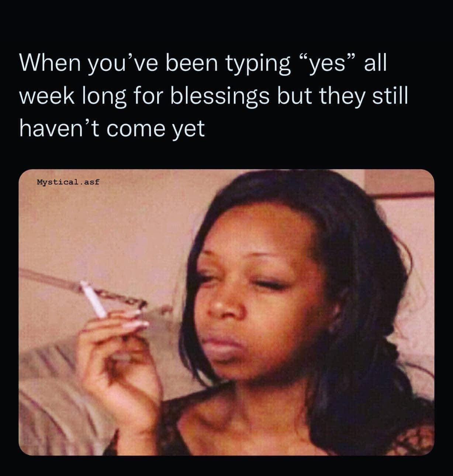The height and width of the screenshot is (476, 453).
Task: Click the last line "haven't come yet"
Action: coord(112,129)
